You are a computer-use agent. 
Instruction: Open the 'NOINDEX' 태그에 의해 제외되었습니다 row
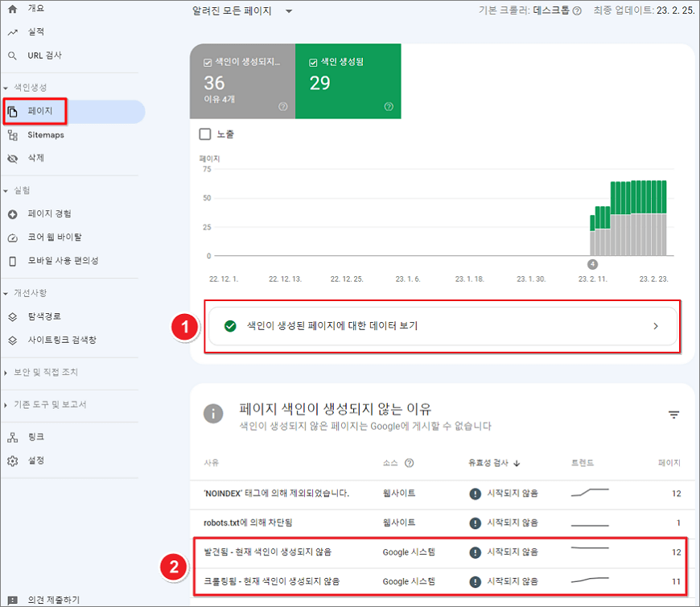pos(442,493)
